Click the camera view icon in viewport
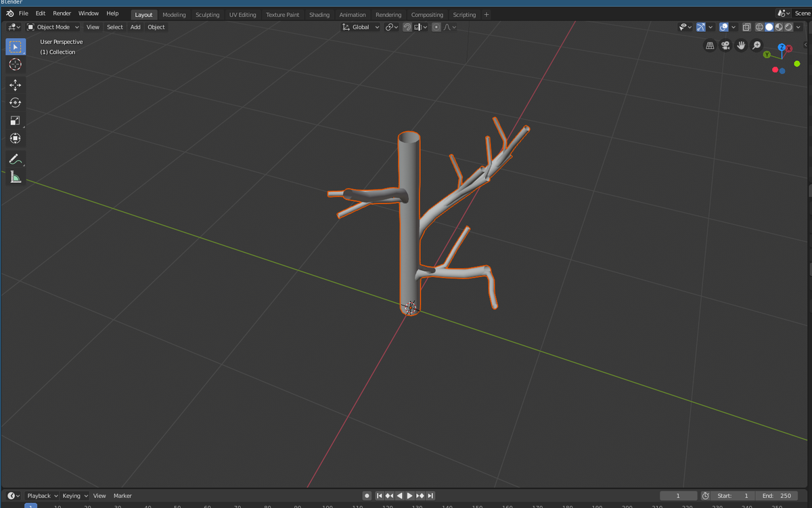 point(725,45)
